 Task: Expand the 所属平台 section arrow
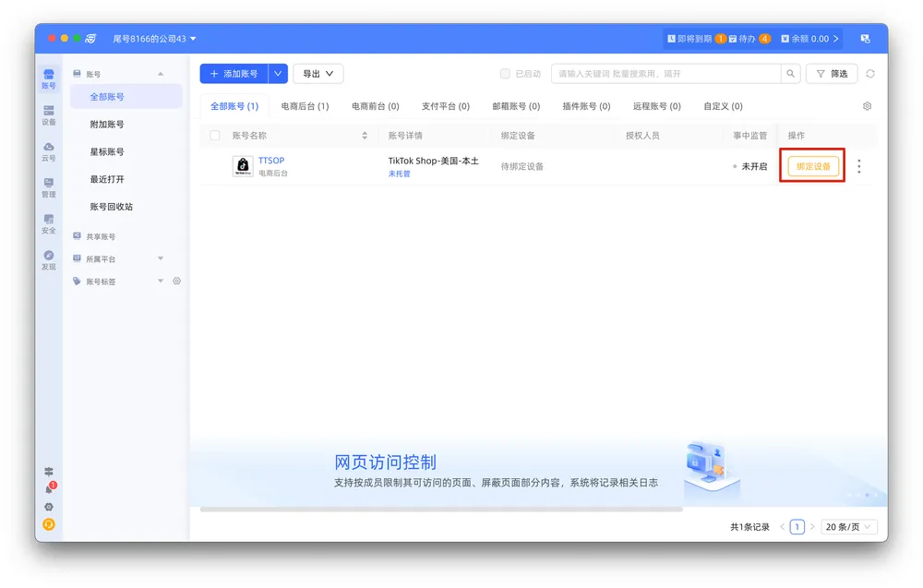(x=161, y=259)
